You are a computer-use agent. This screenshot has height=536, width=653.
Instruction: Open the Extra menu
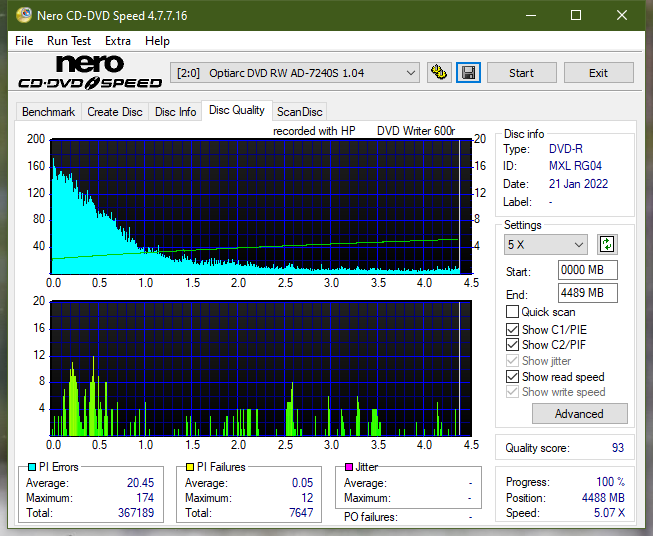click(118, 41)
